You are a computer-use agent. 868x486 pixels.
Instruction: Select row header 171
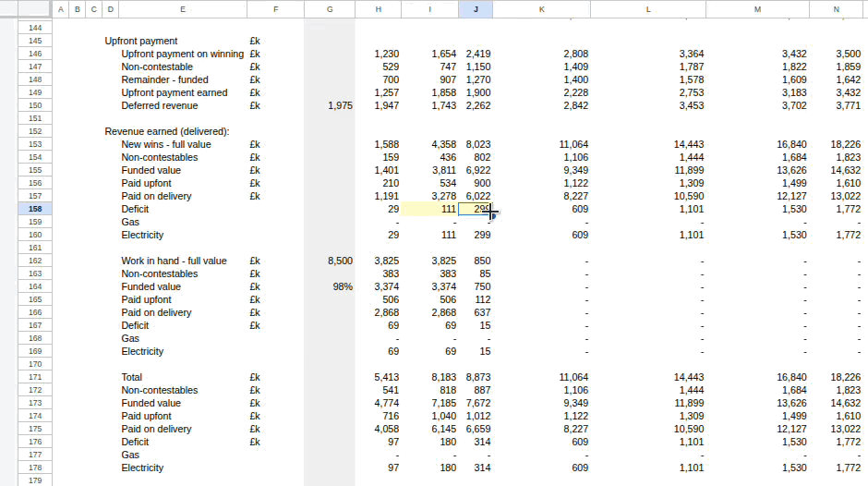(x=35, y=377)
